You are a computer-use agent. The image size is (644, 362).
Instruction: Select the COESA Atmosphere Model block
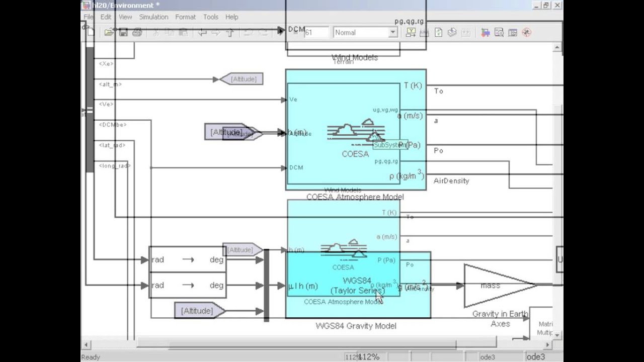[x=356, y=130]
